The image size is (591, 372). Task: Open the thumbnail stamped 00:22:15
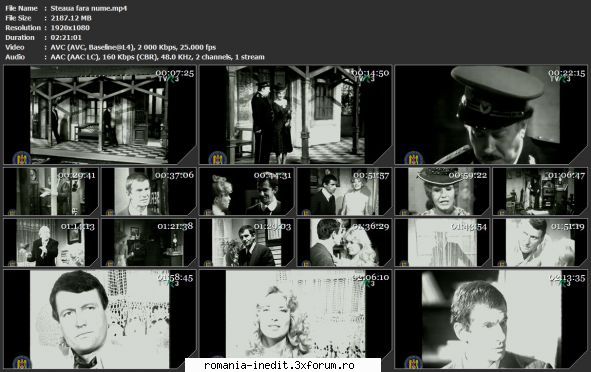point(491,115)
